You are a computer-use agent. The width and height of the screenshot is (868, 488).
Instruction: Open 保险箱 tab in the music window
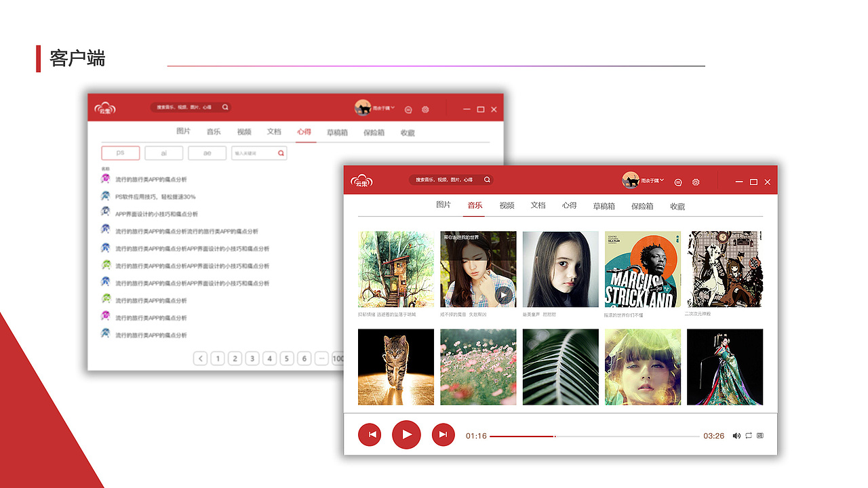642,206
